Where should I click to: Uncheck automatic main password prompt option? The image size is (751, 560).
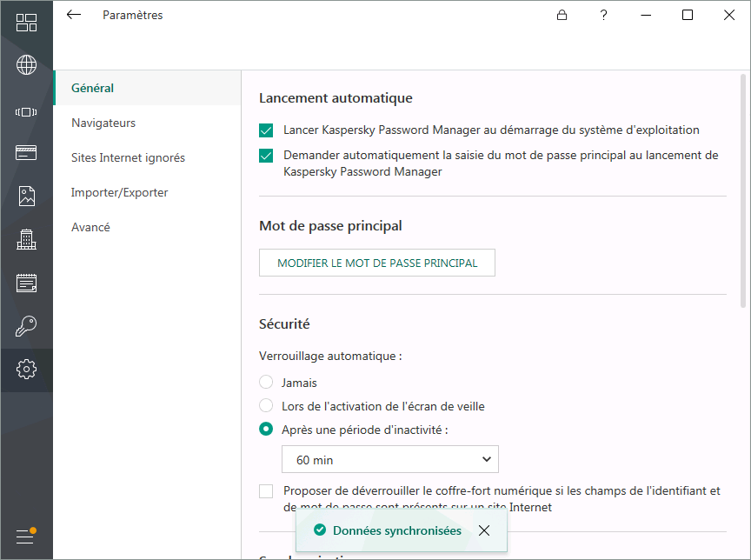[266, 157]
